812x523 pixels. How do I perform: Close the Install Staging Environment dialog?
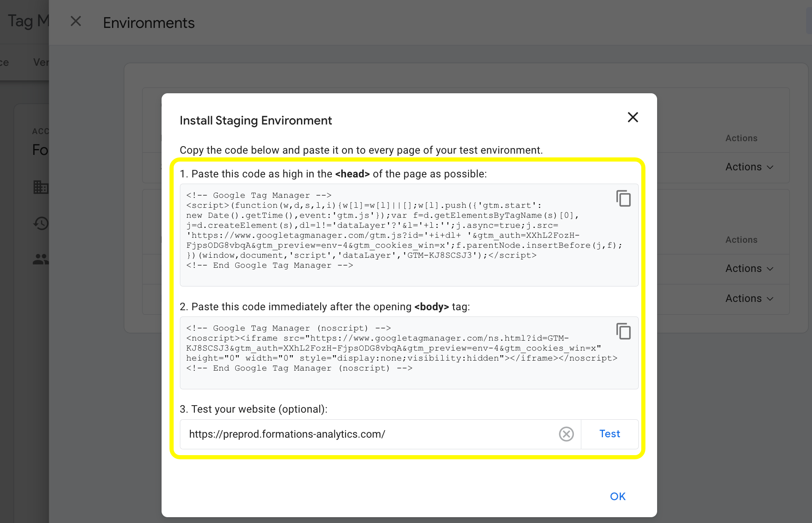633,117
